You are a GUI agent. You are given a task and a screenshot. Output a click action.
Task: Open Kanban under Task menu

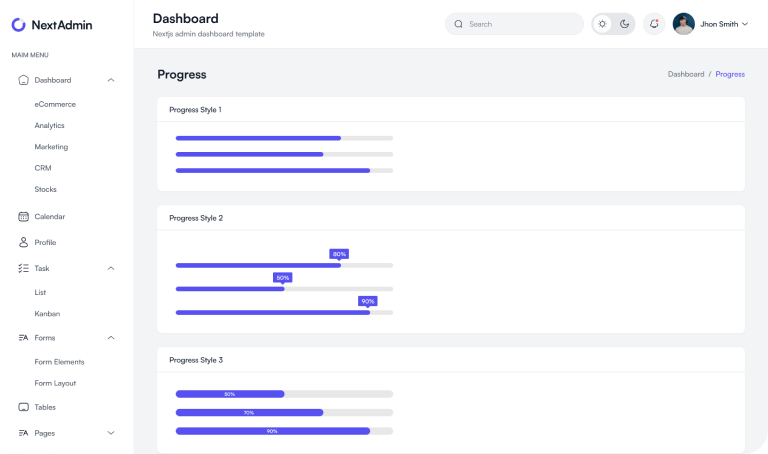[47, 313]
